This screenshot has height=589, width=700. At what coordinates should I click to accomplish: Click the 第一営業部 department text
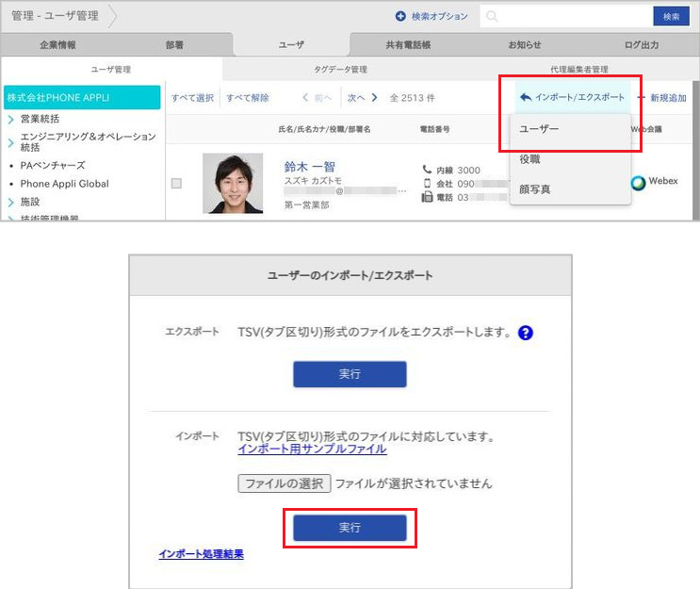pos(307,205)
